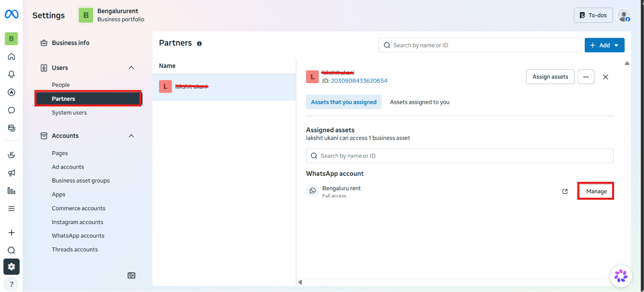Open the green B business avatar in the rail
This screenshot has width=644, height=292.
click(11, 39)
